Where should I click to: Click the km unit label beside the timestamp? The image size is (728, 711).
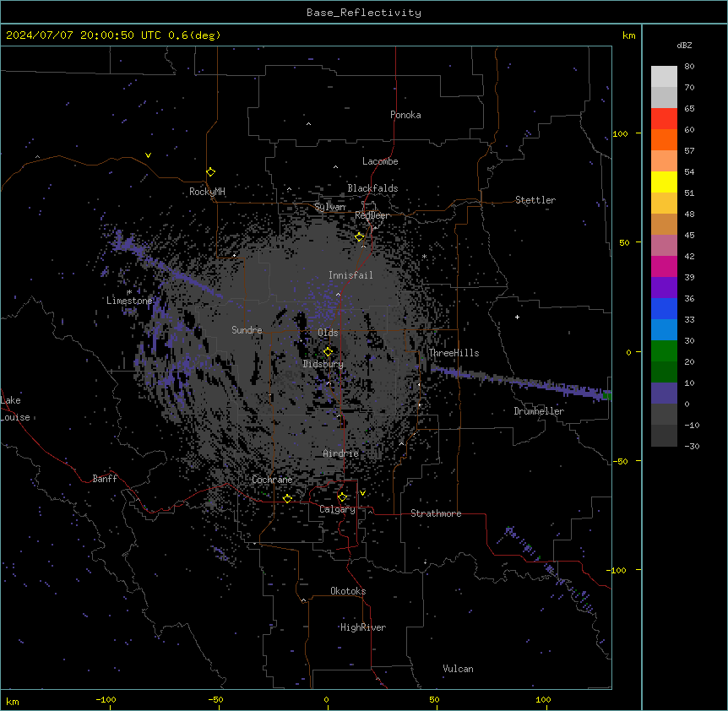coord(629,35)
